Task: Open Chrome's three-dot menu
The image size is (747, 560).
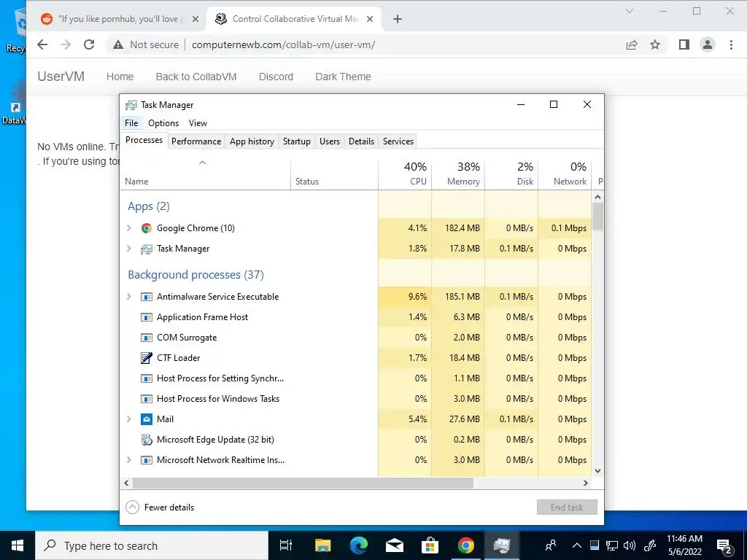Action: tap(731, 44)
